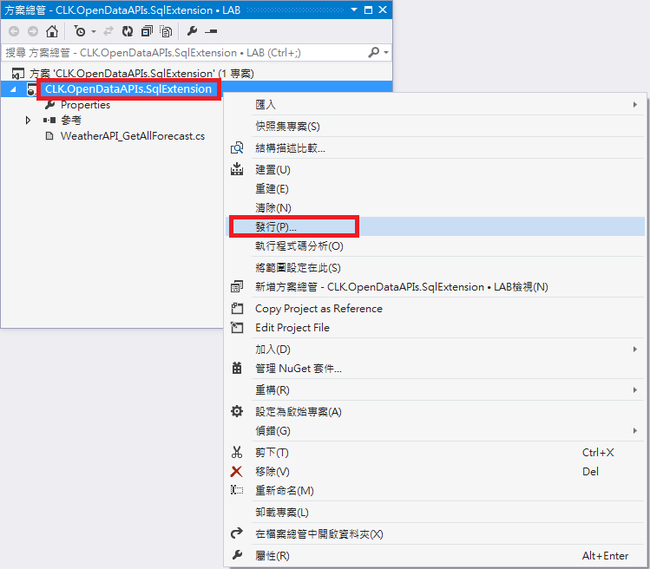Choose 屬性(R) properties menu item

pyautogui.click(x=435, y=556)
